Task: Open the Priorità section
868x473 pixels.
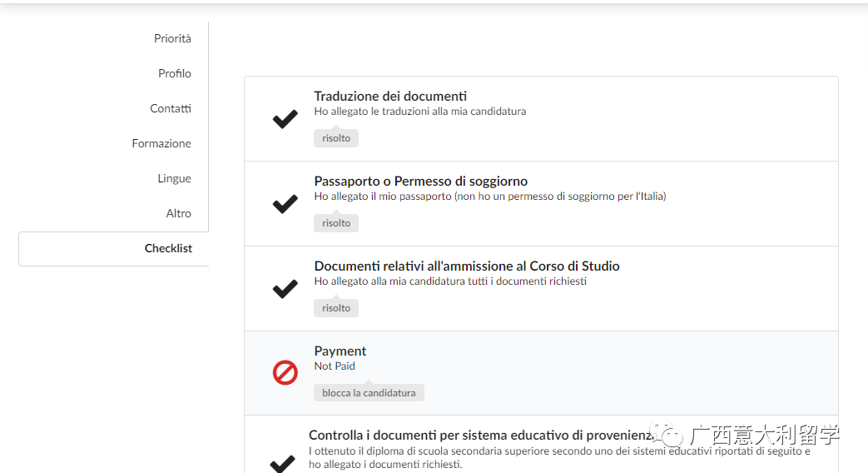Action: (172, 38)
